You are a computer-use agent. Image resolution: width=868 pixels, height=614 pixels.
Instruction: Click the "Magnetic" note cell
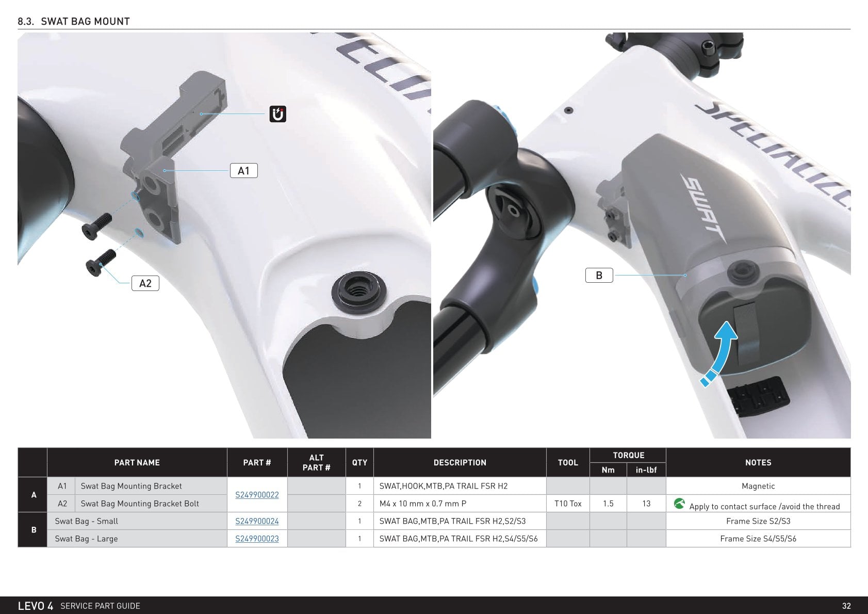(x=758, y=486)
